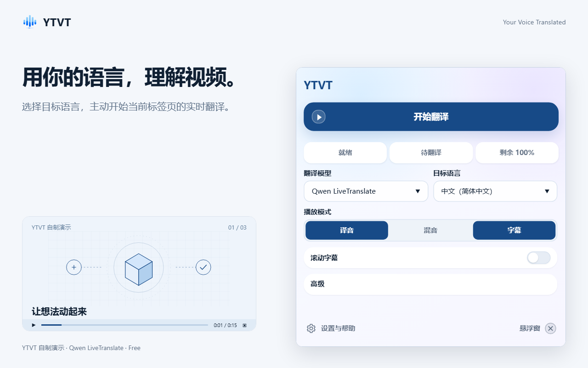
Task: Seek on the demo video progress bar
Action: [x=124, y=325]
